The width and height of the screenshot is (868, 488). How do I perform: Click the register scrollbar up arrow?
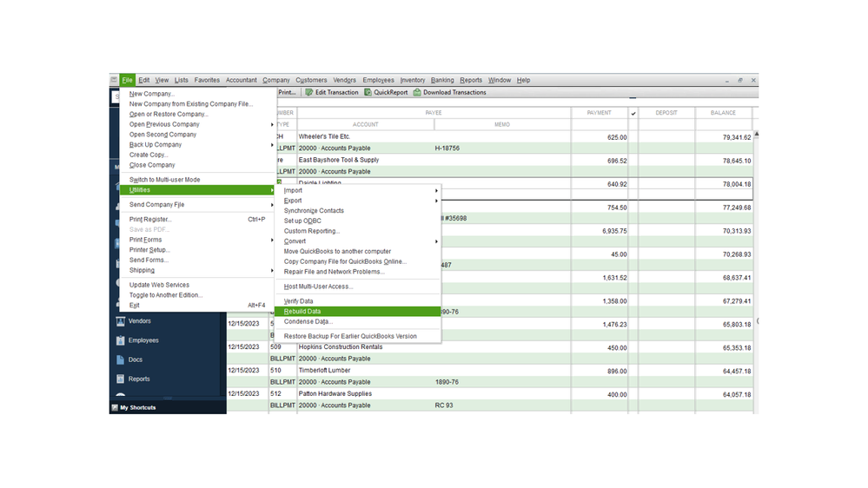[x=756, y=135]
